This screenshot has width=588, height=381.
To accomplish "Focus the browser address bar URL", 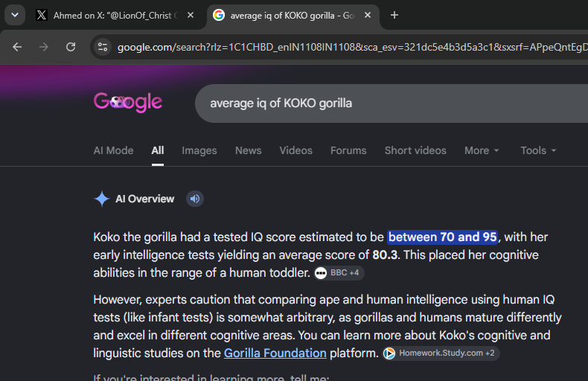I will [352, 47].
